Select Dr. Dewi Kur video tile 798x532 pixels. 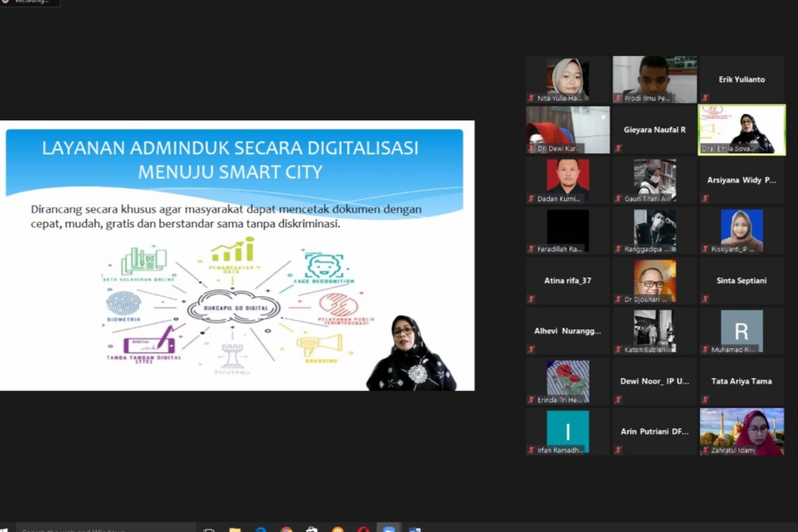point(568,130)
